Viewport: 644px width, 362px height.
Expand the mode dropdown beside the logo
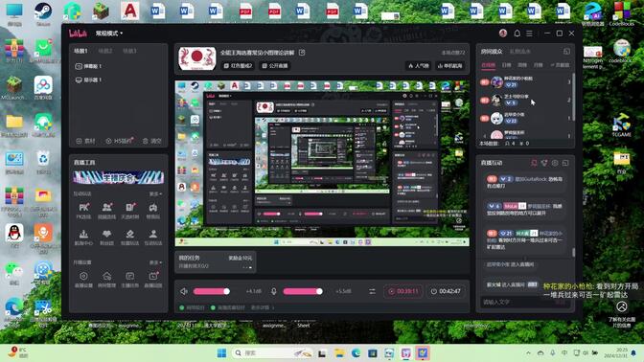point(109,34)
